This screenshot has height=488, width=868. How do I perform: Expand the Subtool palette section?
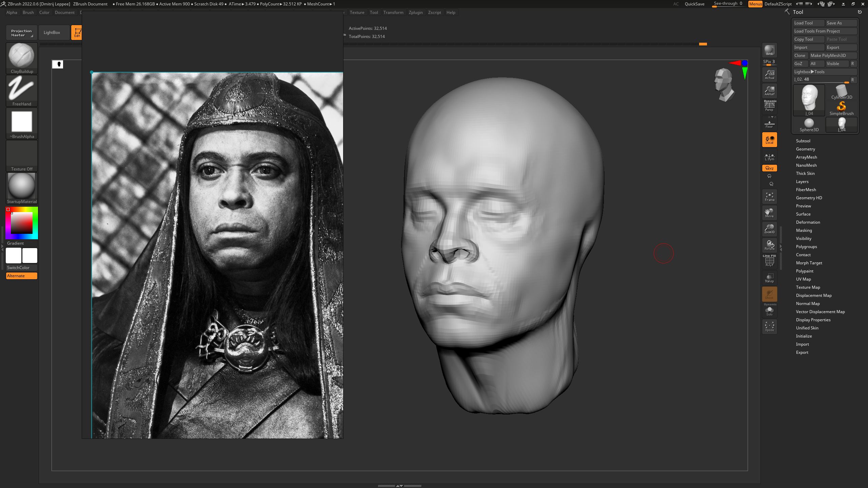[803, 141]
